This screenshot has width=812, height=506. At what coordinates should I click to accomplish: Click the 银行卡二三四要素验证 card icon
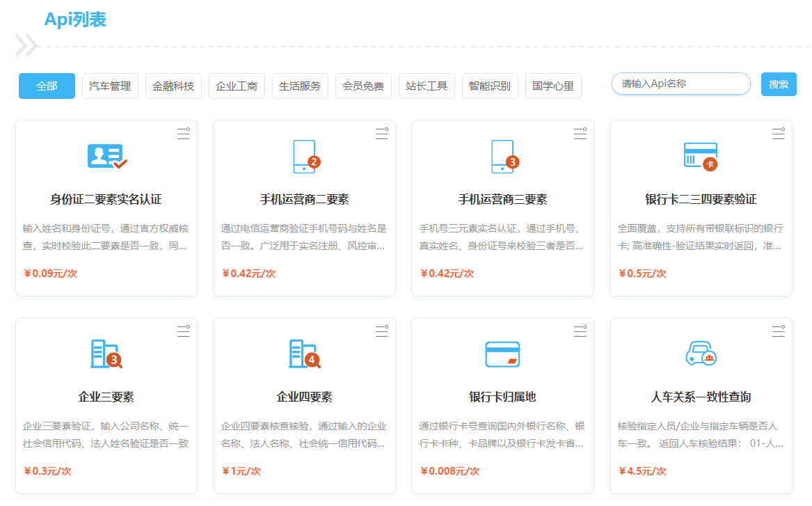point(700,157)
